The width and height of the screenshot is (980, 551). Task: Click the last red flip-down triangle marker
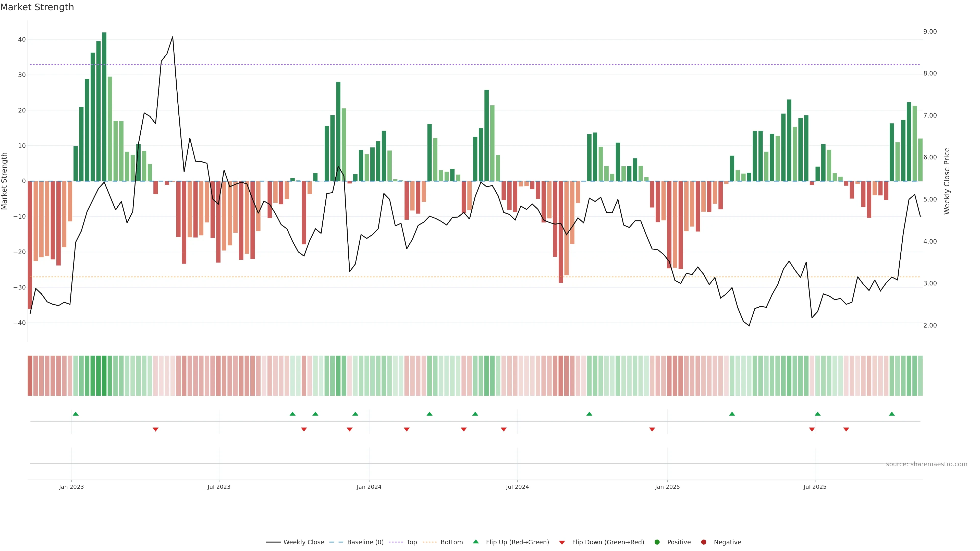pyautogui.click(x=846, y=429)
